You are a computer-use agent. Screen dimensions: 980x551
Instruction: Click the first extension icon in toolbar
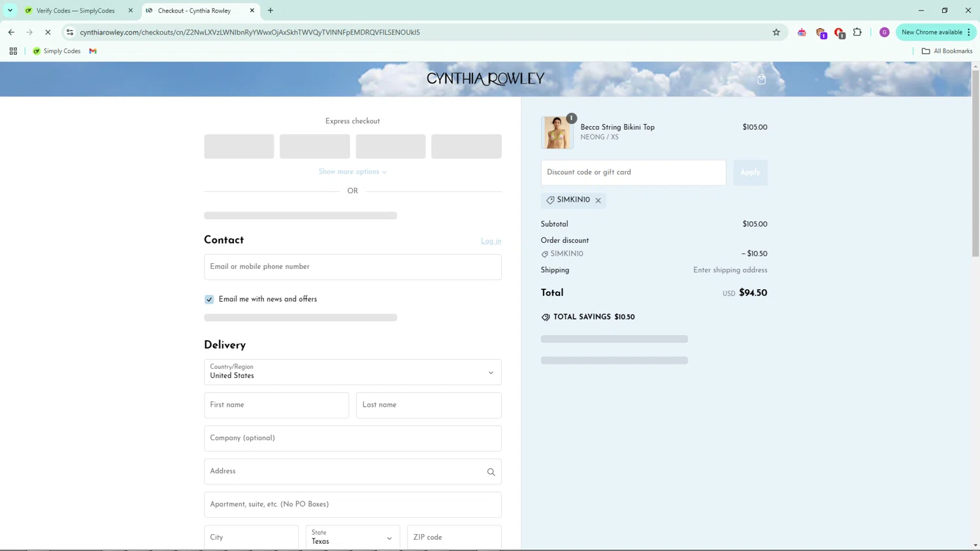point(802,32)
